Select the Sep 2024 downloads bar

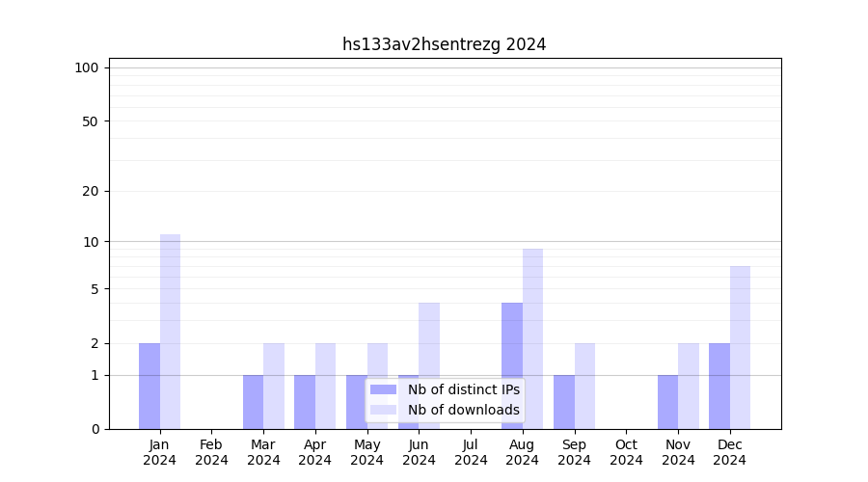[x=584, y=386]
